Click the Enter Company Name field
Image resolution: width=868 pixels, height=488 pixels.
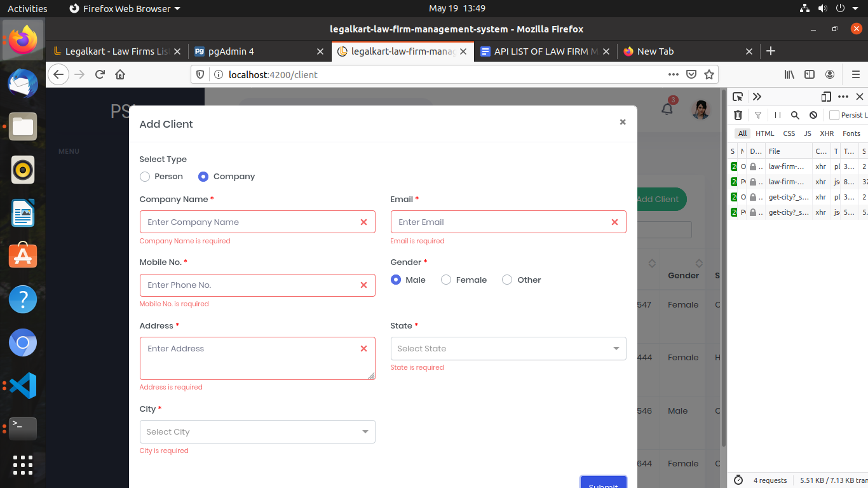coord(251,222)
